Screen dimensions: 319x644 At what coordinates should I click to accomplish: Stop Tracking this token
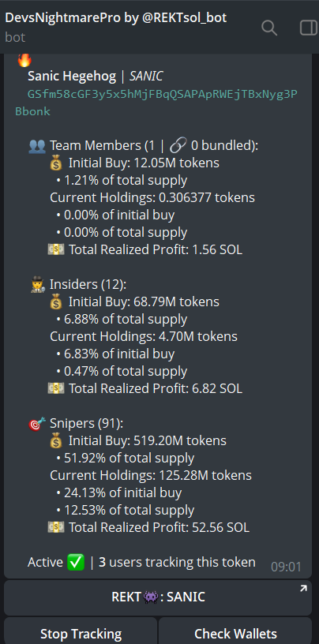coord(81,631)
